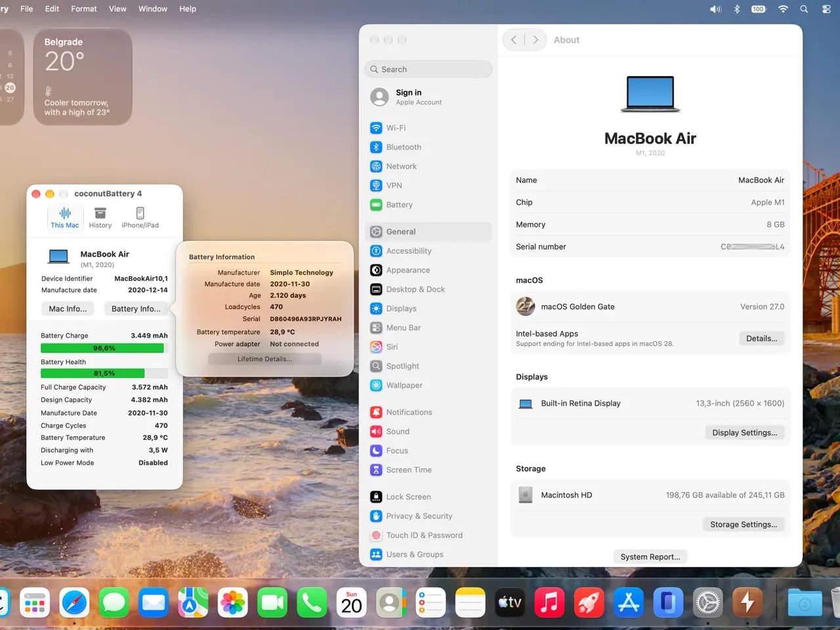Open Apple TV from the Dock

pyautogui.click(x=510, y=602)
